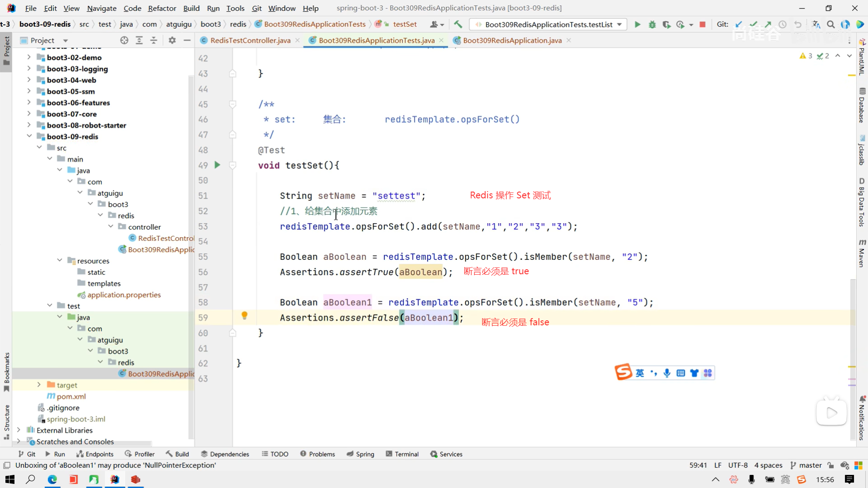Expand the target folder
This screenshot has width=868, height=488.
pos(39,385)
